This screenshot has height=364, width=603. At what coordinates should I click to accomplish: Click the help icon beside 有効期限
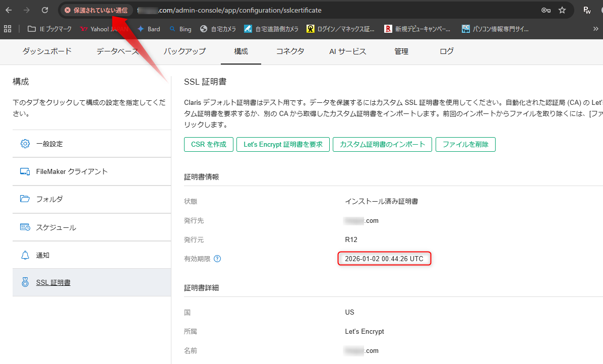217,259
